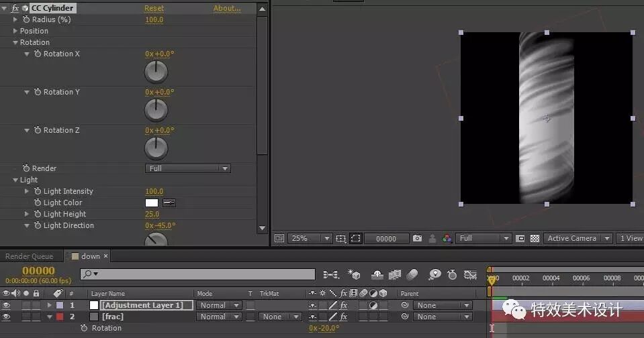Toggle the draft 3D icon
The height and width of the screenshot is (338, 644).
(354, 274)
